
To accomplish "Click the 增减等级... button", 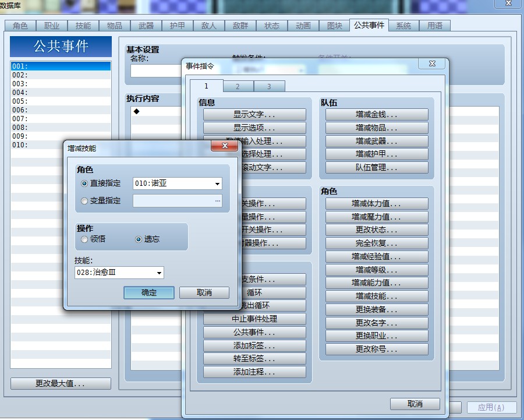I will tap(377, 270).
